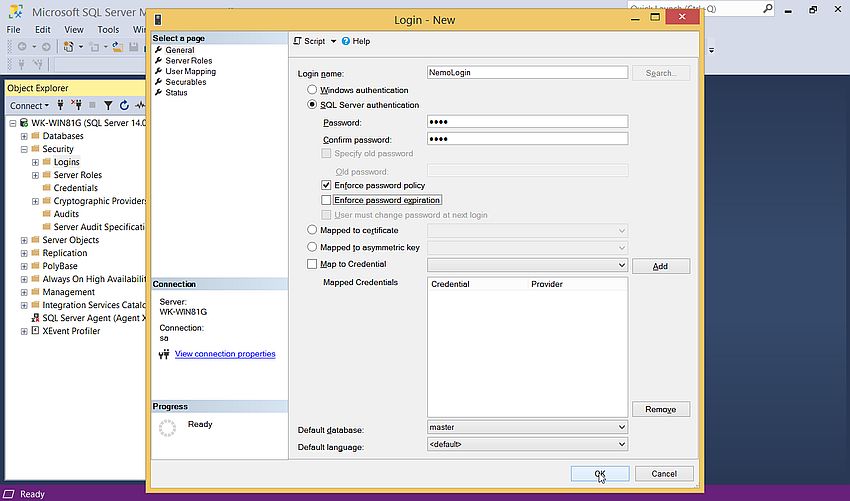Click the Navigate Forward arrow icon
The height and width of the screenshot is (501, 850).
[46, 47]
